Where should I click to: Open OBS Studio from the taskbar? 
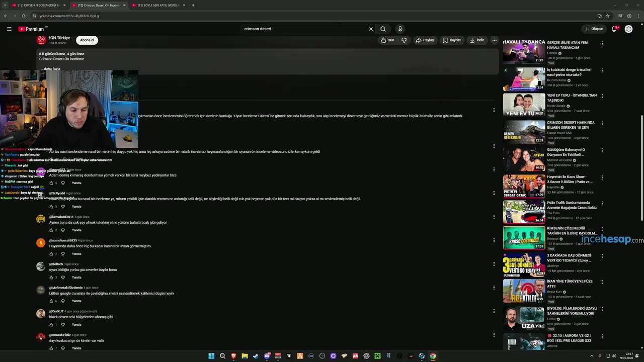click(x=322, y=356)
